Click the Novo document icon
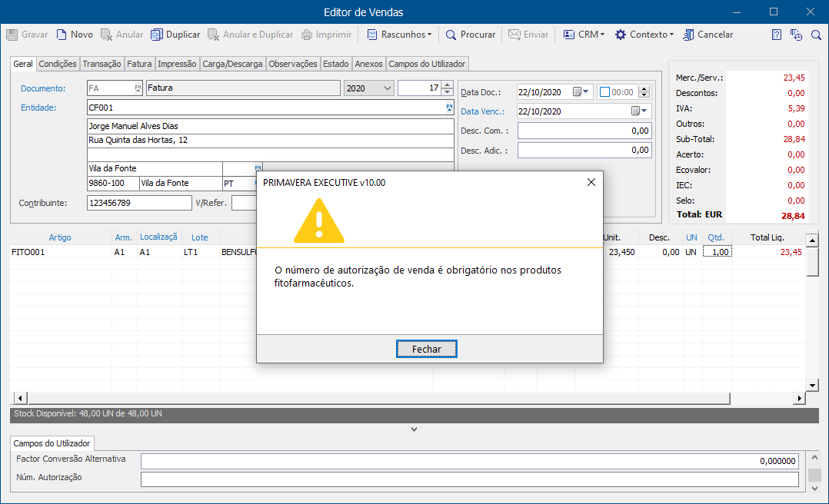 [x=62, y=35]
